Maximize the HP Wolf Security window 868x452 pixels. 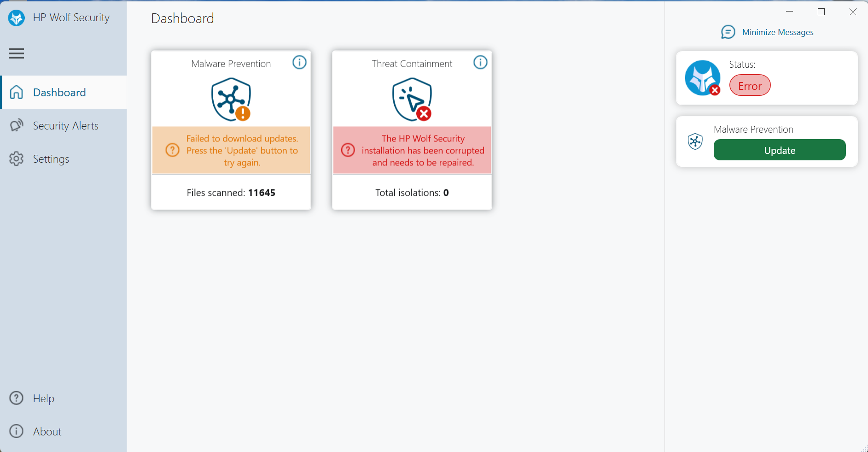click(821, 12)
